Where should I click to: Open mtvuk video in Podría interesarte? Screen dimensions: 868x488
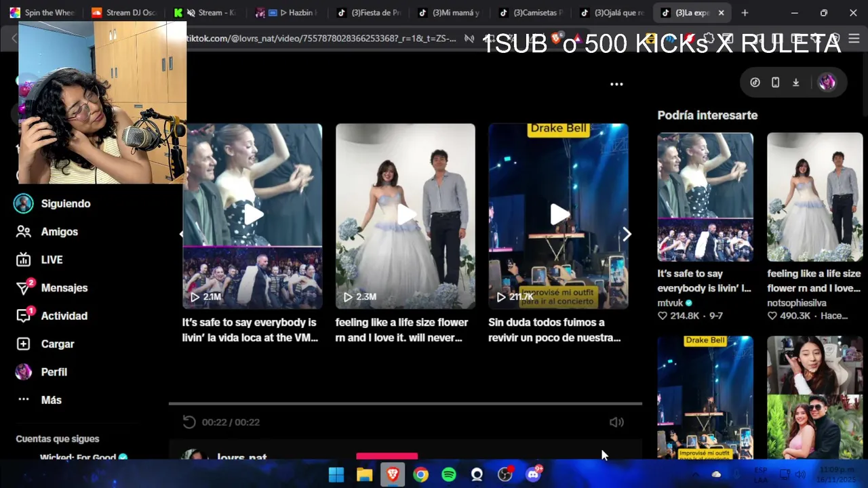click(705, 197)
